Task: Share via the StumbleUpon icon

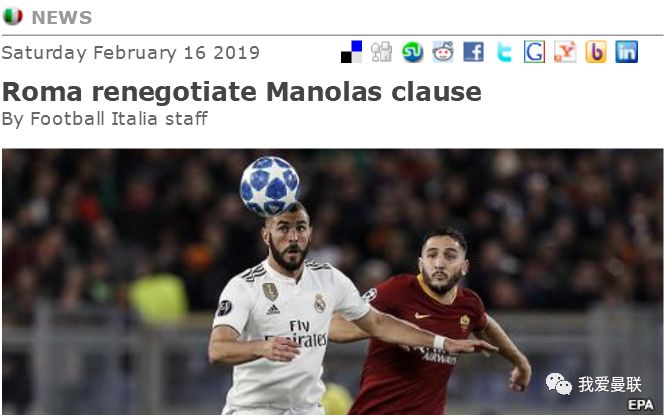Action: pyautogui.click(x=412, y=52)
